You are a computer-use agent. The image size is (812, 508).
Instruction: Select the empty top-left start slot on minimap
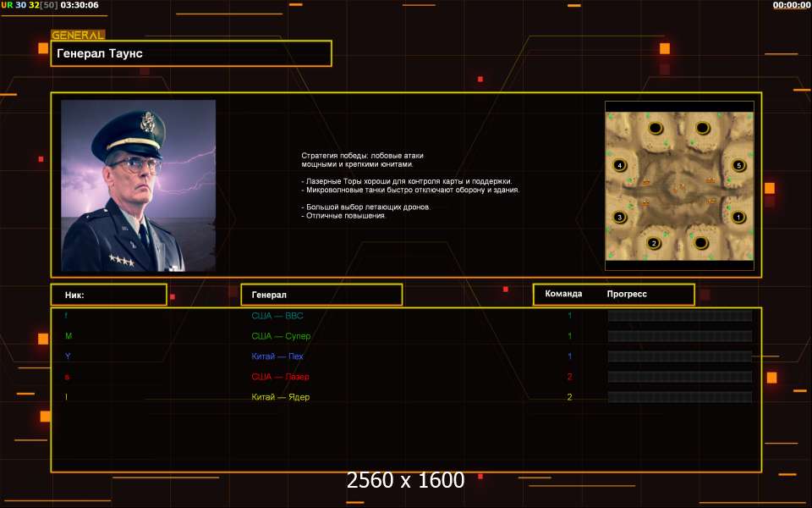tap(655, 128)
